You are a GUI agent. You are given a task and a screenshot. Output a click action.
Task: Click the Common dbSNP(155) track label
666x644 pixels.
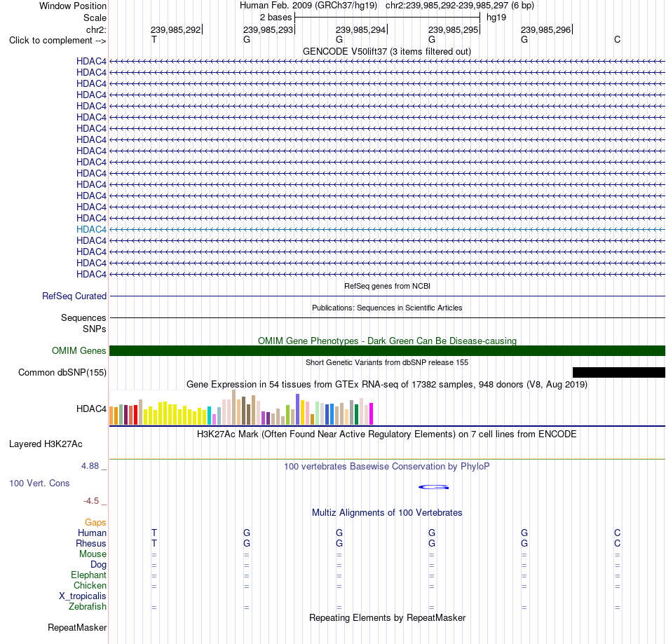coord(62,372)
